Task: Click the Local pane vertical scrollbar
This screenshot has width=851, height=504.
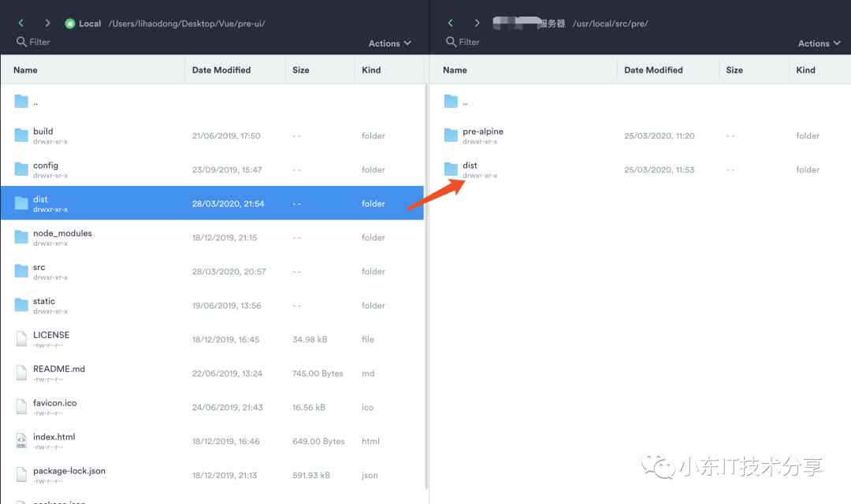Action: (x=426, y=287)
